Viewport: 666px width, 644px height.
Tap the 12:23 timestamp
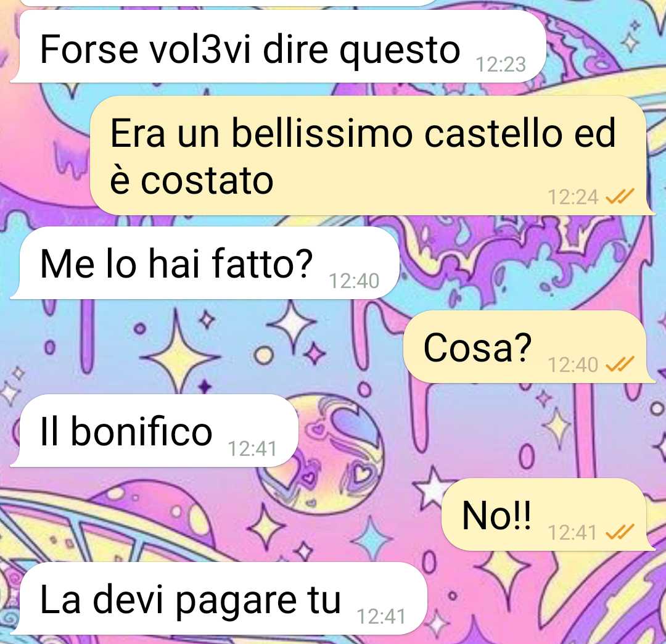501,65
